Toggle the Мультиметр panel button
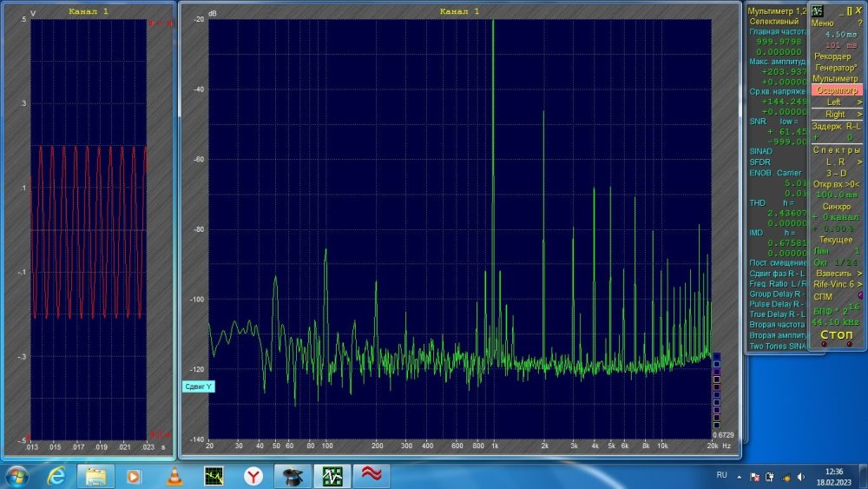 pos(835,79)
